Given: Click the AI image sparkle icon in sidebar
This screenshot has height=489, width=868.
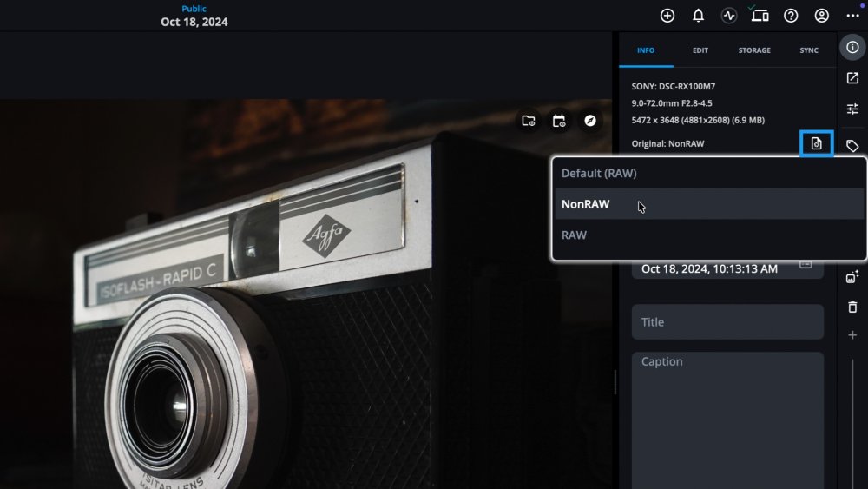Looking at the screenshot, I should (852, 276).
